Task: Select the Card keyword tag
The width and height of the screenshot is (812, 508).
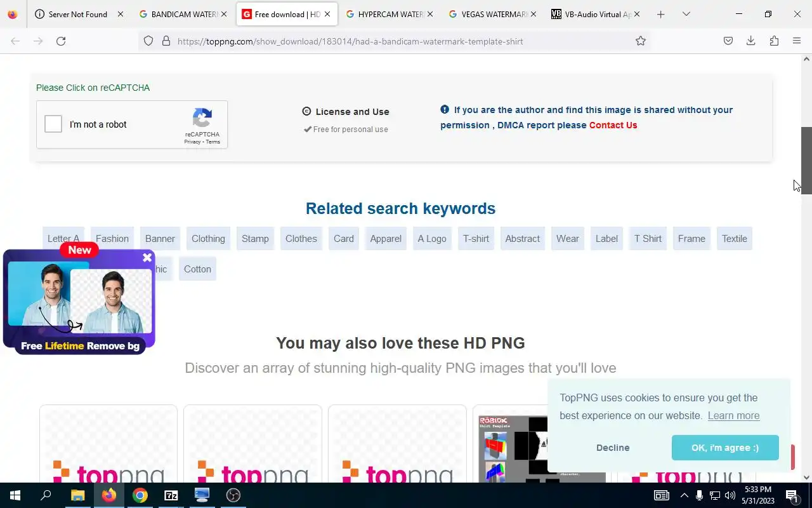Action: (344, 239)
